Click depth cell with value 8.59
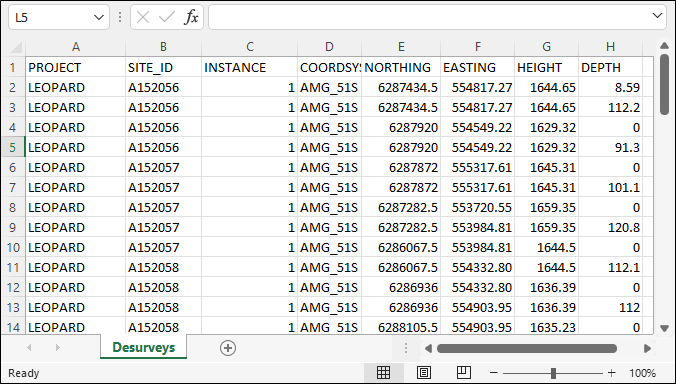 610,87
